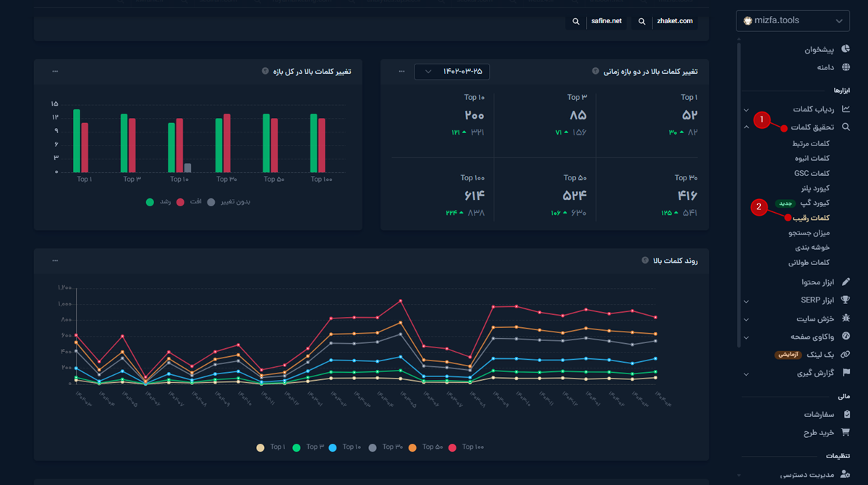Click the chain link icon for بک لینک
868x485 pixels.
pos(846,355)
